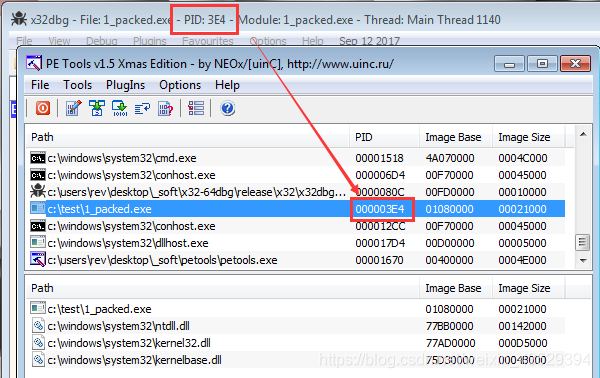Open the PE Editor toolbar icon

pyautogui.click(x=73, y=108)
